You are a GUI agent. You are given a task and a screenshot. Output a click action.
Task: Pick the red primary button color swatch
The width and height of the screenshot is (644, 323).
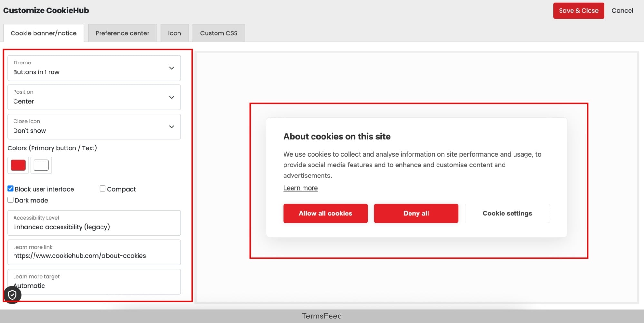pyautogui.click(x=18, y=165)
